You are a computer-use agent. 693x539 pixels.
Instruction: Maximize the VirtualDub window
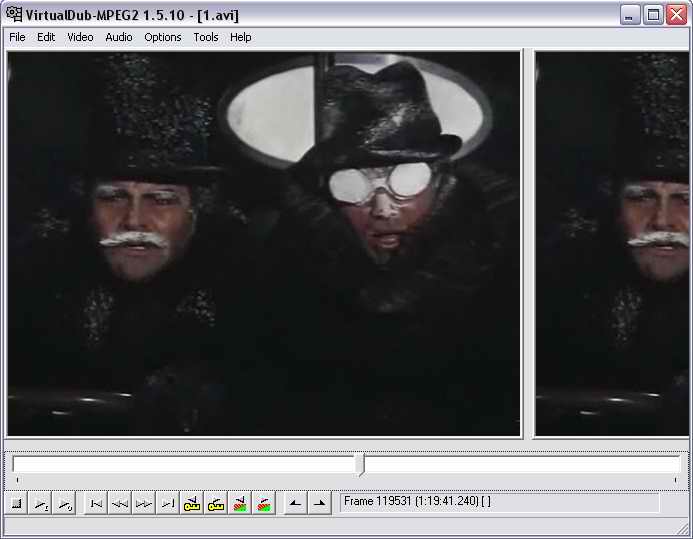click(x=653, y=15)
